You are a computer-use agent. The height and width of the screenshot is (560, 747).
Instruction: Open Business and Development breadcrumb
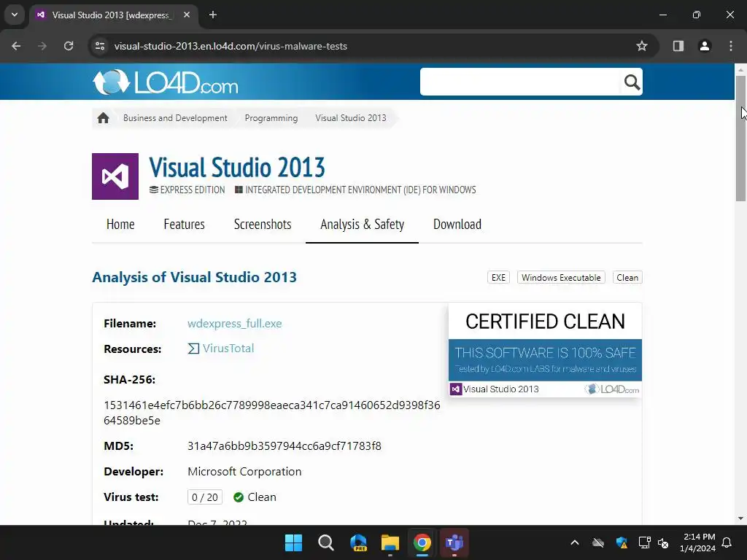click(x=175, y=118)
